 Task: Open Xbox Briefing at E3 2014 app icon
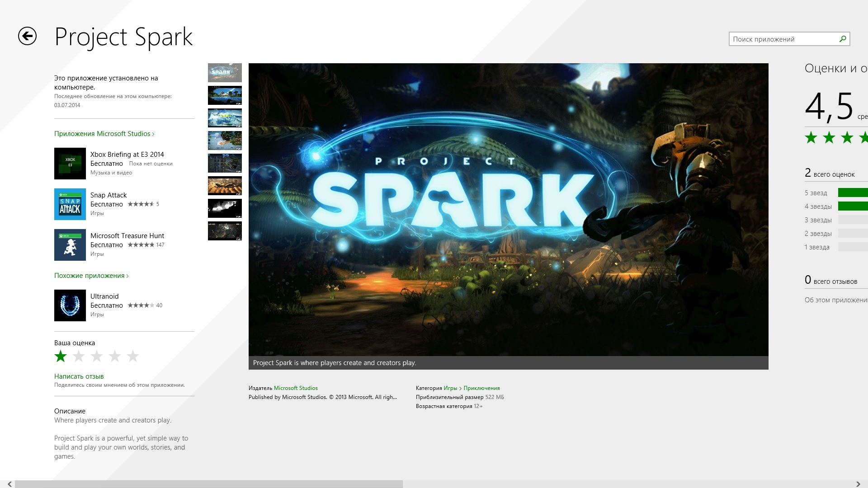click(70, 164)
